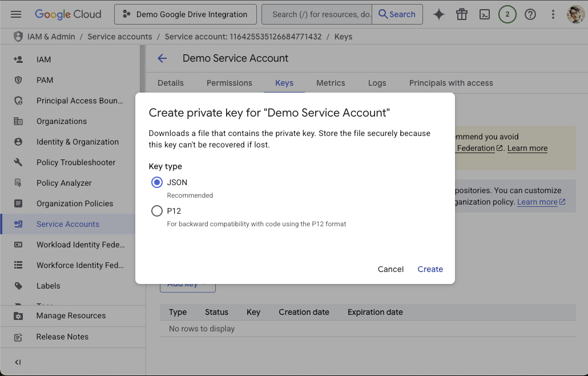Open the free trial gift icon
Viewport: 588px width, 376px height.
coord(462,15)
